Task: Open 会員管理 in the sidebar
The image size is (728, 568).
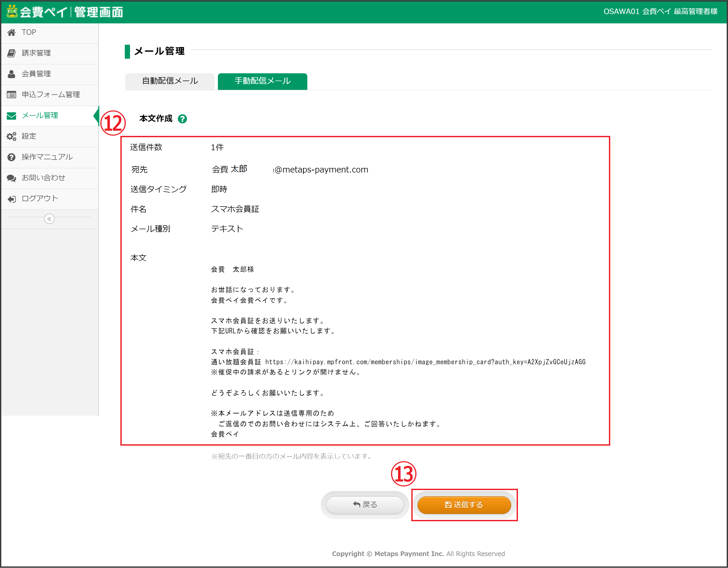Action: pos(36,74)
